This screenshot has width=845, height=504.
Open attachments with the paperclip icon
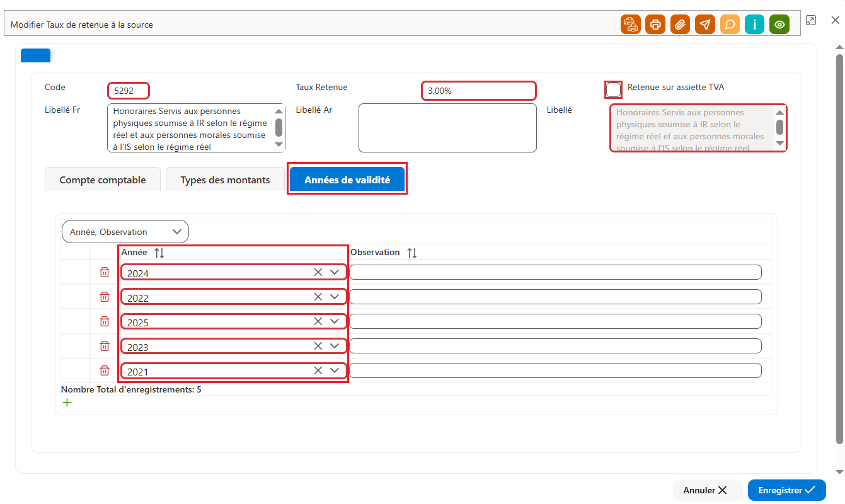[x=680, y=25]
